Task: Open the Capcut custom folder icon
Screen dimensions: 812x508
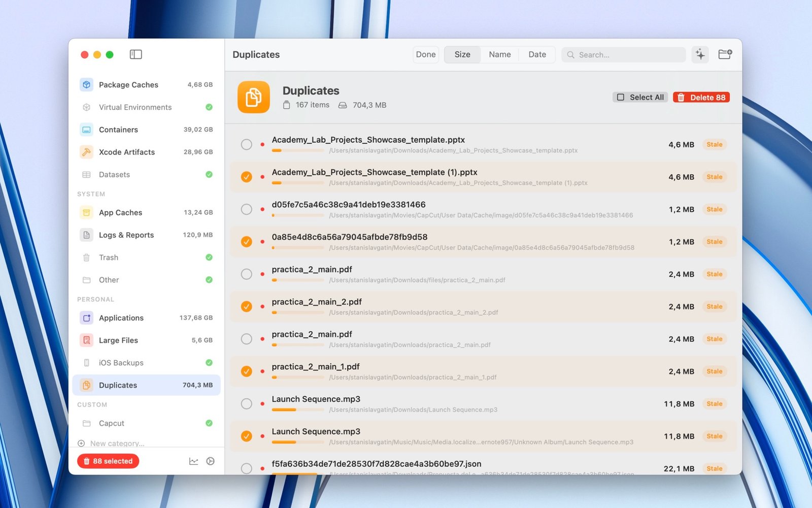Action: coord(87,423)
